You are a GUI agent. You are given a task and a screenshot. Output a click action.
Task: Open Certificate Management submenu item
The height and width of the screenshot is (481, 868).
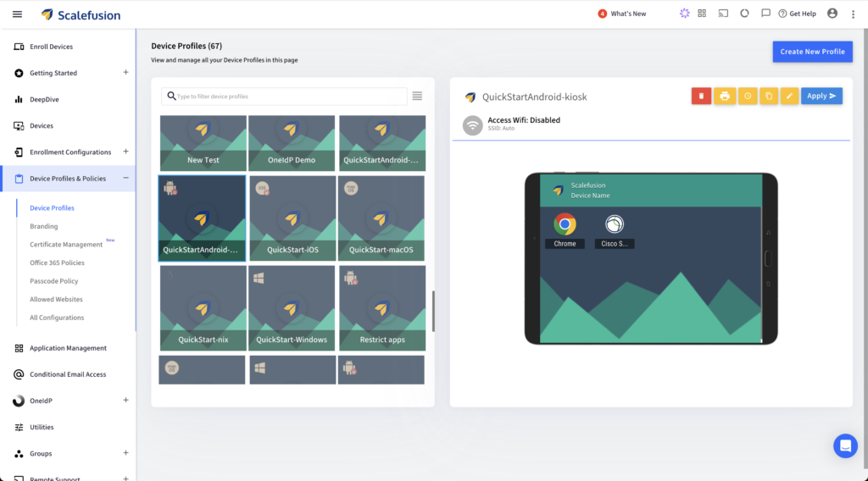coord(66,245)
